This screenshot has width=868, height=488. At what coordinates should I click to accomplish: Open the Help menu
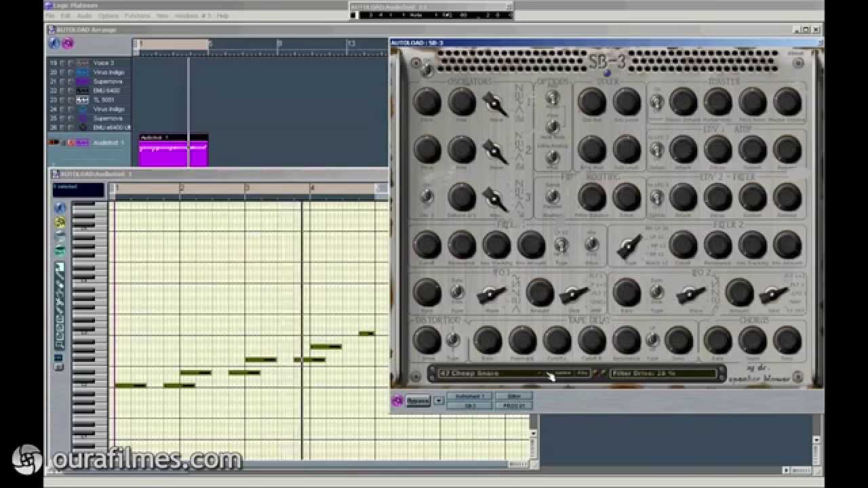pyautogui.click(x=222, y=16)
